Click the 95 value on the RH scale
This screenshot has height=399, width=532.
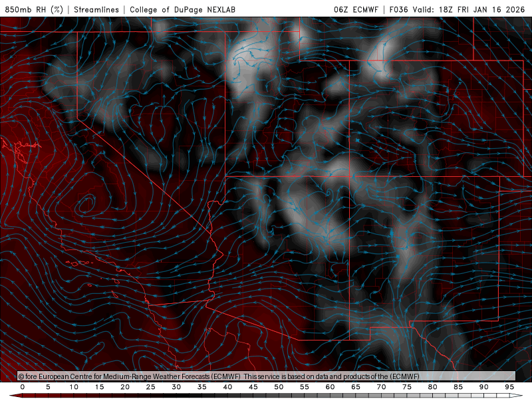[x=509, y=387]
